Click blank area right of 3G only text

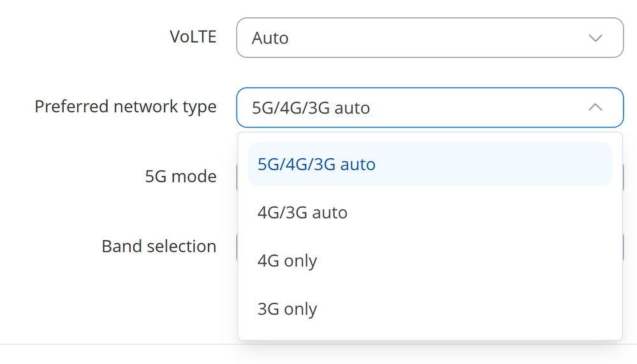click(x=463, y=309)
